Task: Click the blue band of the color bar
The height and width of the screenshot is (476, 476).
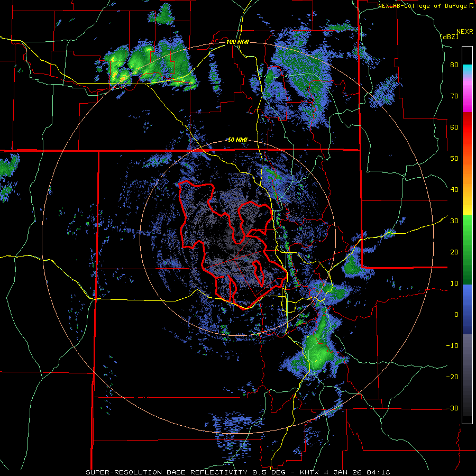Action: [467, 309]
